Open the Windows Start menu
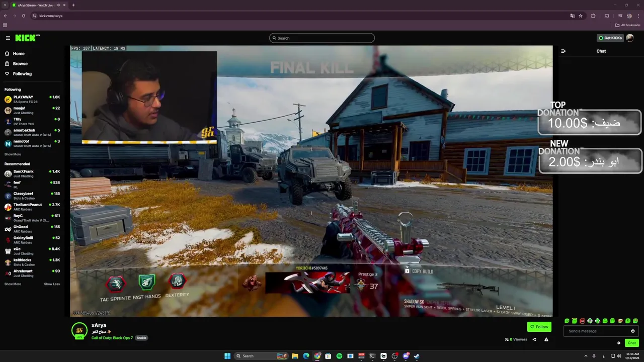644x362 pixels. (227, 356)
